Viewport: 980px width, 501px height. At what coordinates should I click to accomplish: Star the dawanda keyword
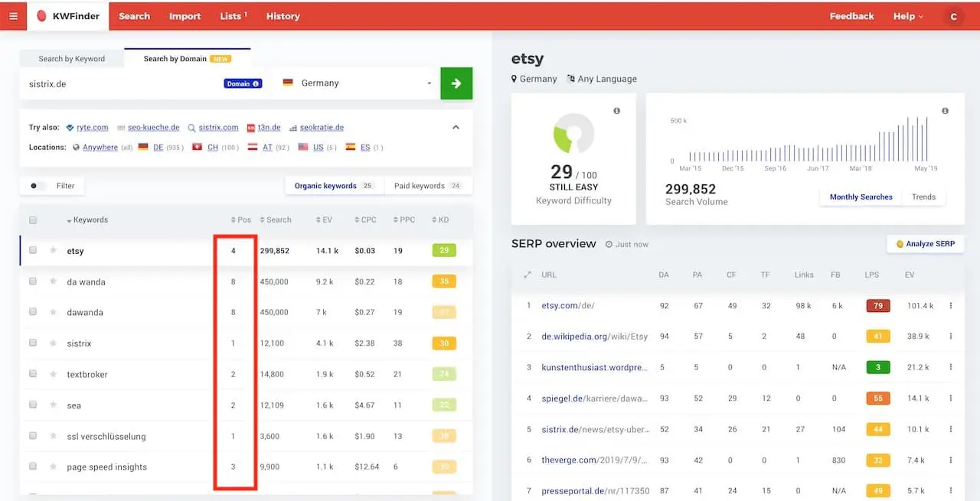54,312
